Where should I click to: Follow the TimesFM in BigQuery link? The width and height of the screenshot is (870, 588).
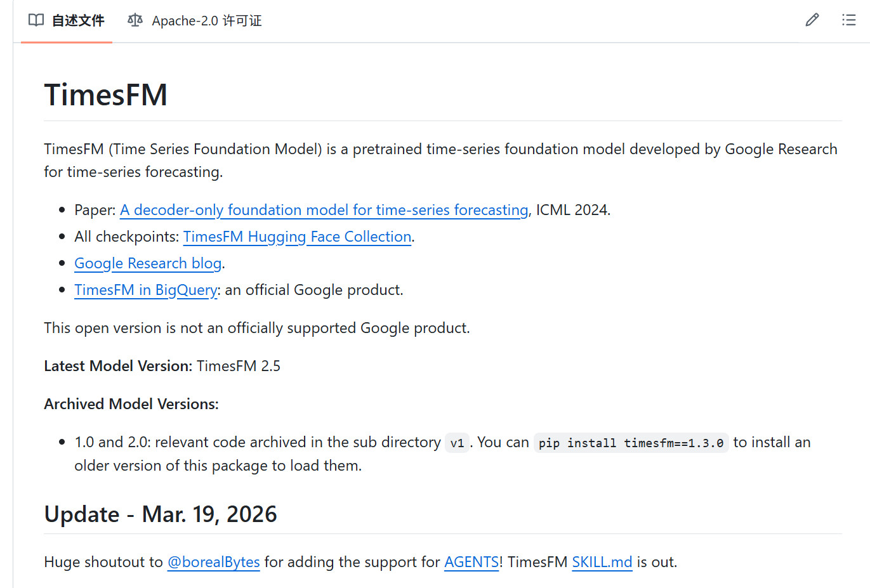(x=146, y=290)
